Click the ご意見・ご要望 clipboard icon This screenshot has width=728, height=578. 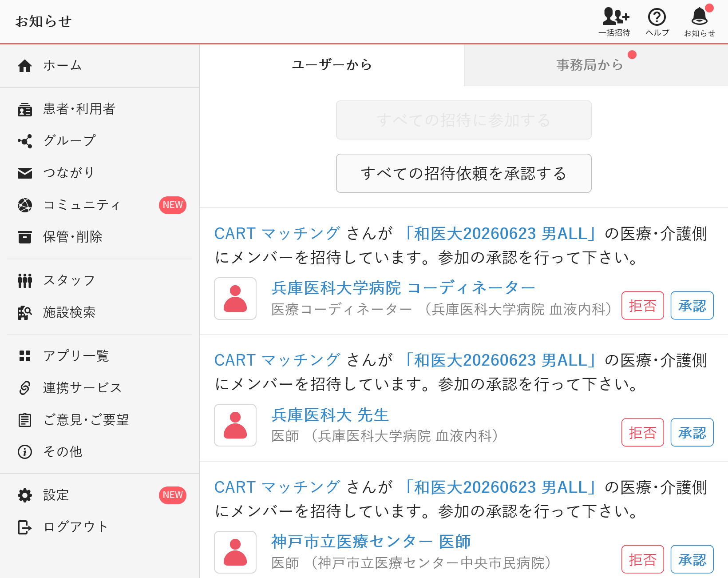[x=25, y=420]
